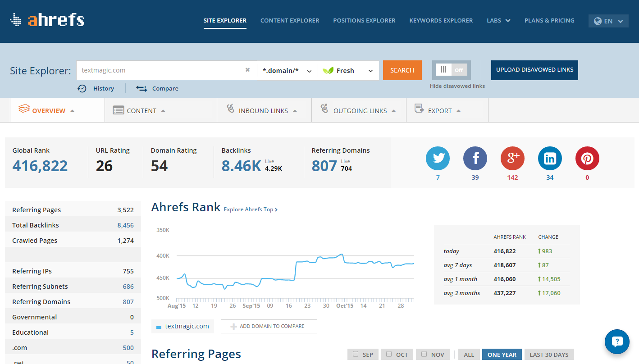Open the *.domain/* mode dropdown
639x364 pixels.
(x=288, y=70)
